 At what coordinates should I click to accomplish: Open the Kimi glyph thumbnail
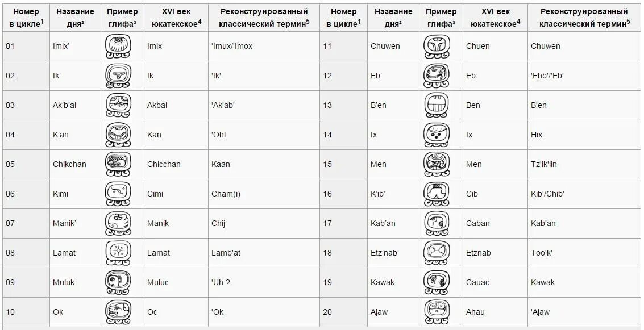coord(118,194)
